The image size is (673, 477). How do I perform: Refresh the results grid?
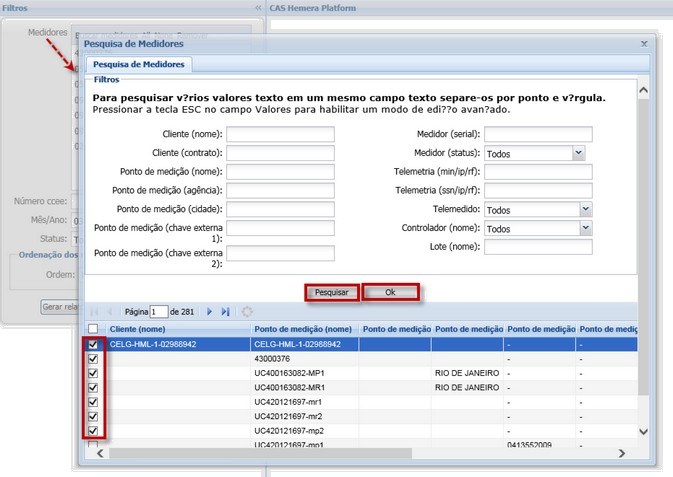[247, 312]
